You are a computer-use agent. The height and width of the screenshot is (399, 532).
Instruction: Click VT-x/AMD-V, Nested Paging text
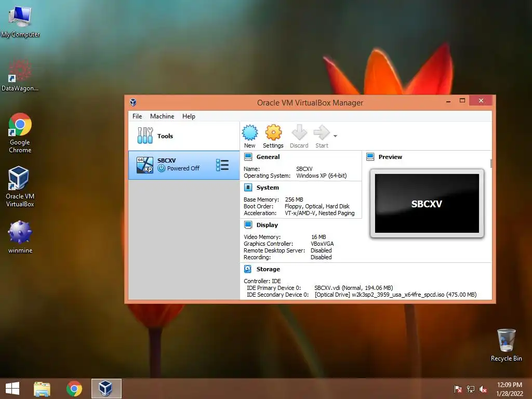(320, 213)
